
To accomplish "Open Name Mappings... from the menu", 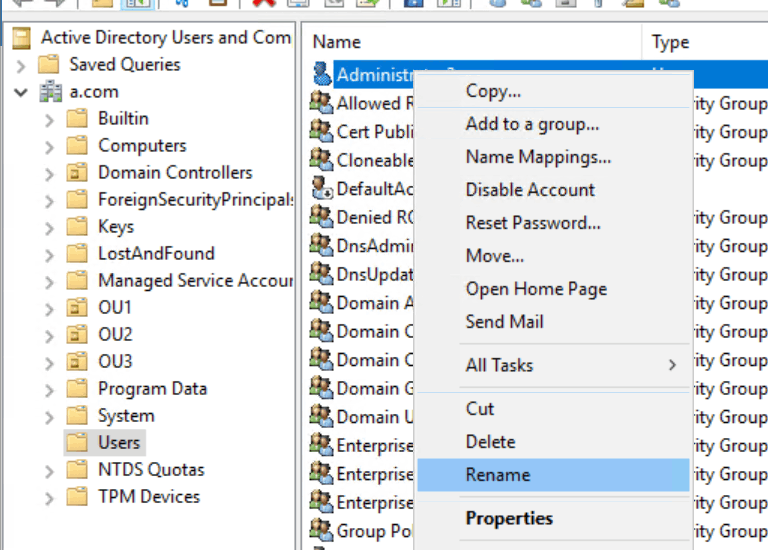I will 552,157.
